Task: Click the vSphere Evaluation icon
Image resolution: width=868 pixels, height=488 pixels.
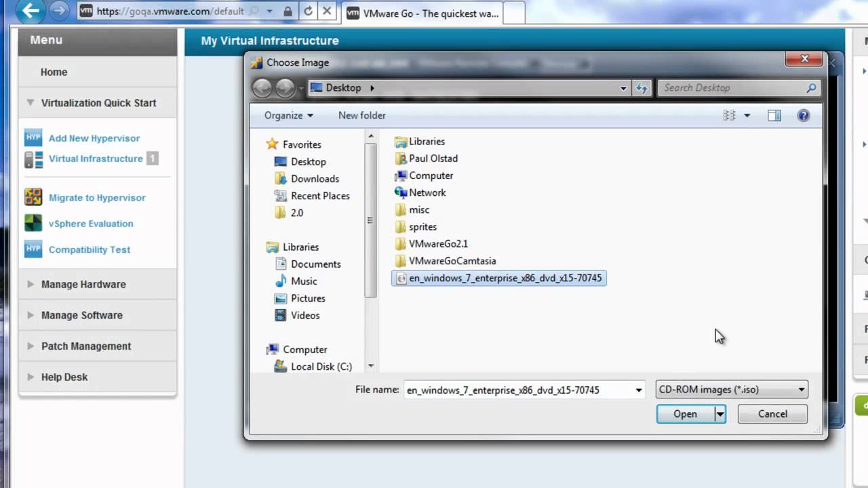Action: [33, 223]
